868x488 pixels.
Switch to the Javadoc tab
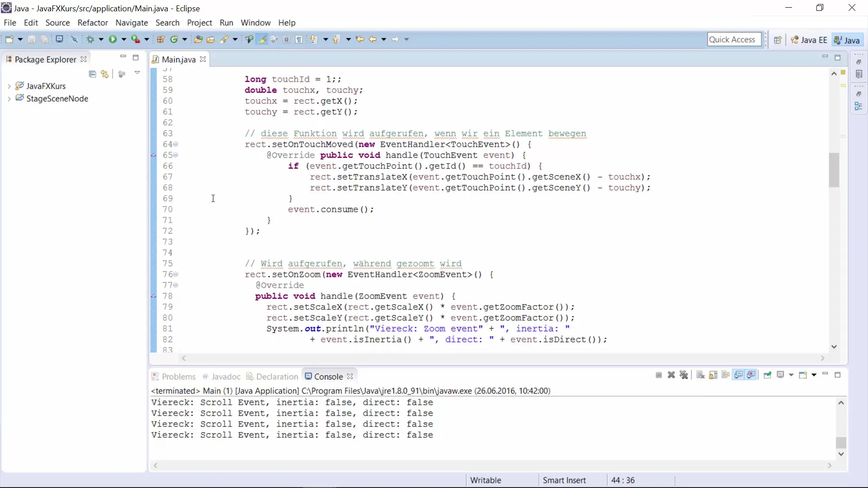(222, 376)
